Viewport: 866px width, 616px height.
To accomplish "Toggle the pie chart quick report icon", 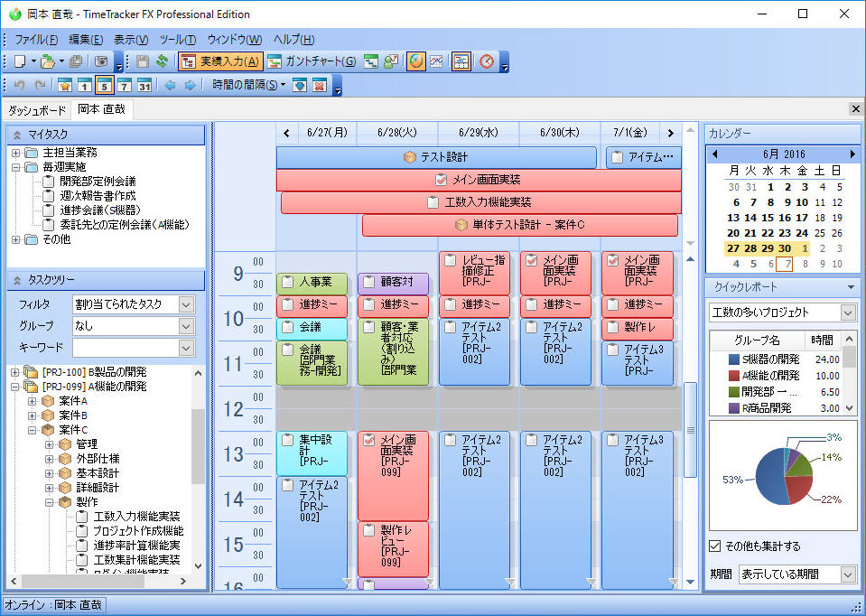I will tap(416, 61).
